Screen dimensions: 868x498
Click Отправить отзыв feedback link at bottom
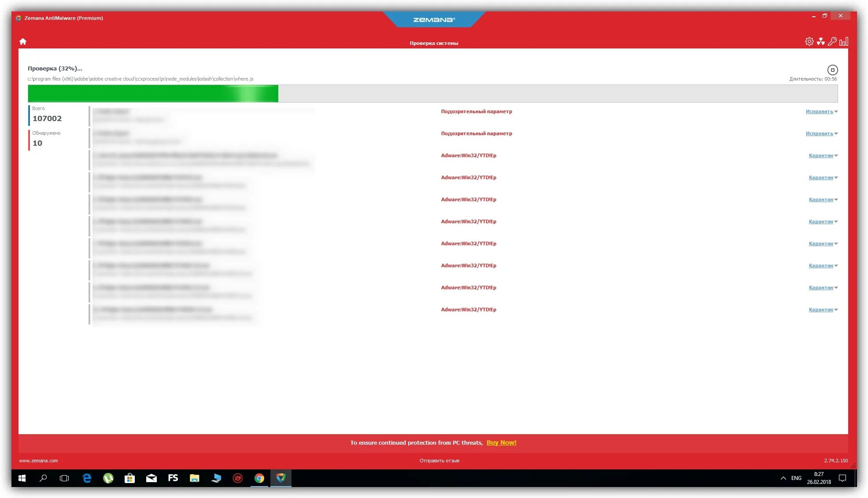tap(440, 461)
